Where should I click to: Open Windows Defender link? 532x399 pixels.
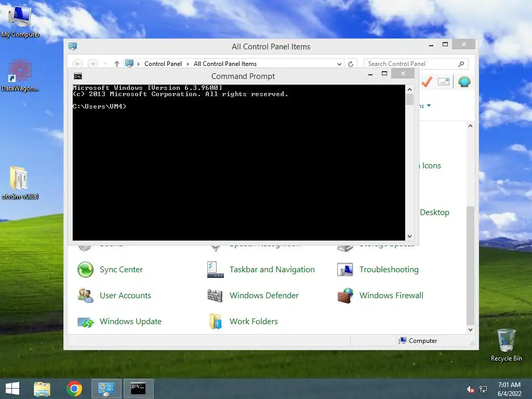[x=264, y=296]
